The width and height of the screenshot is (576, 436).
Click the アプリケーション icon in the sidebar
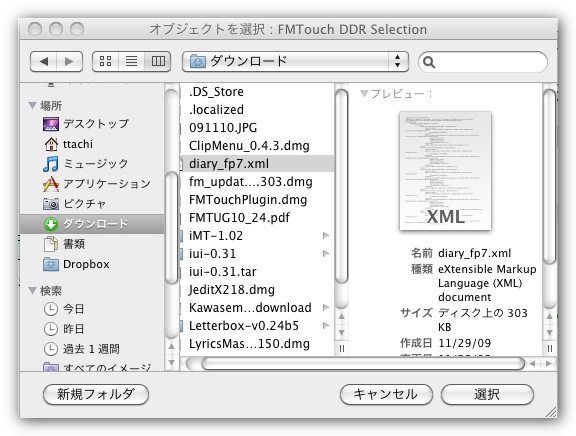(x=51, y=184)
